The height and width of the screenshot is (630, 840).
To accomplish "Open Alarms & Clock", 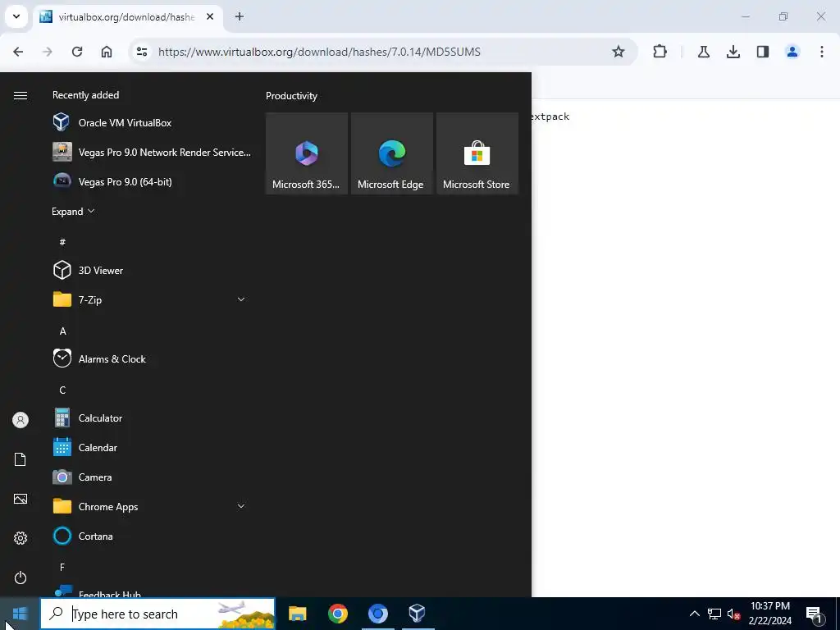I will pyautogui.click(x=152, y=359).
